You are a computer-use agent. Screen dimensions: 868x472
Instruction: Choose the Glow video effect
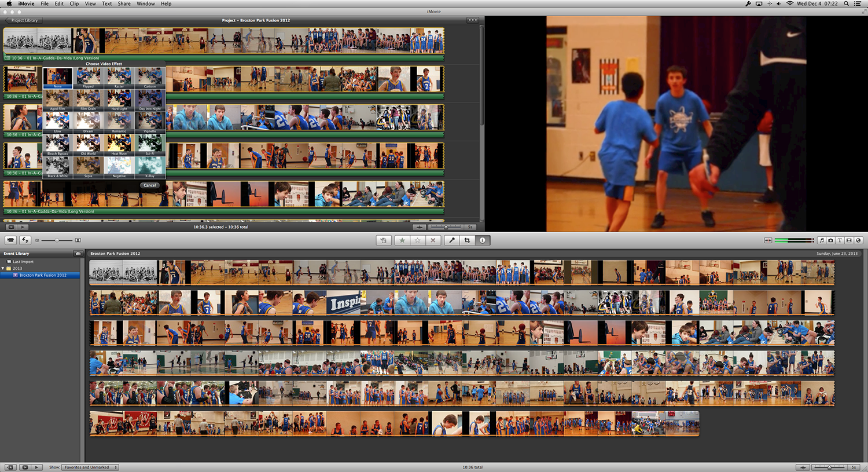[57, 123]
